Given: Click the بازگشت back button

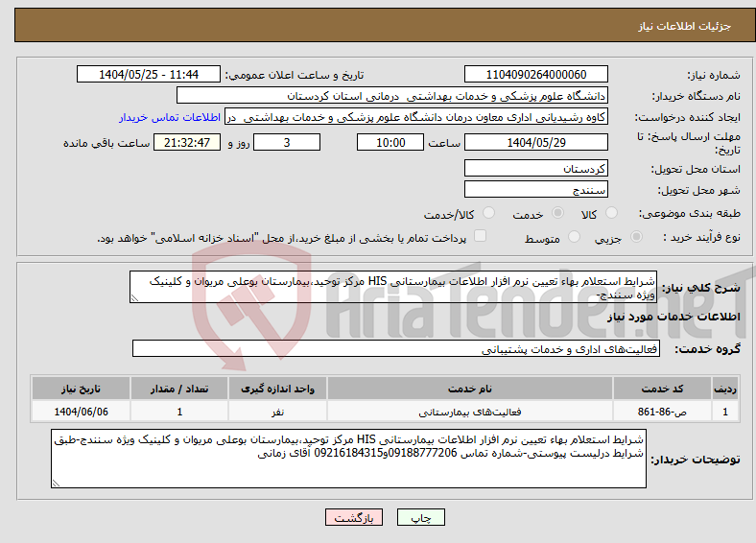Looking at the screenshot, I should point(354,517).
